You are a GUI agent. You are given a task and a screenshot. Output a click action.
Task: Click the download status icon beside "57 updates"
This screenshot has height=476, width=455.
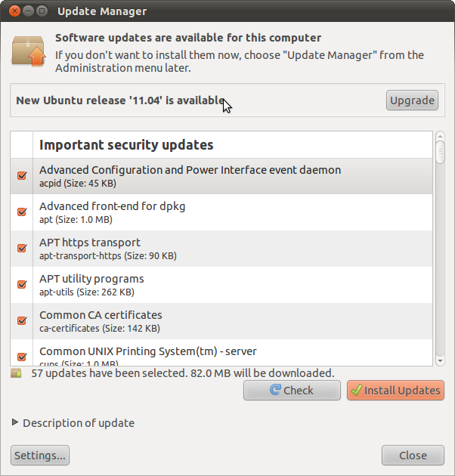[17, 373]
